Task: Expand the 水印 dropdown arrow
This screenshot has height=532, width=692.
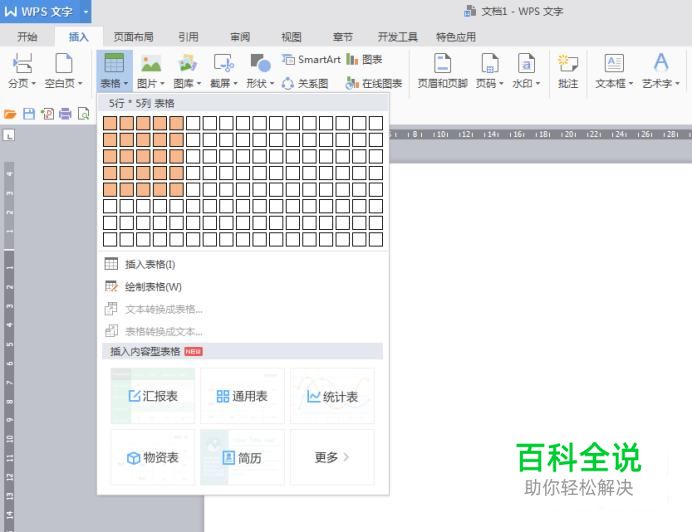Action: click(538, 83)
